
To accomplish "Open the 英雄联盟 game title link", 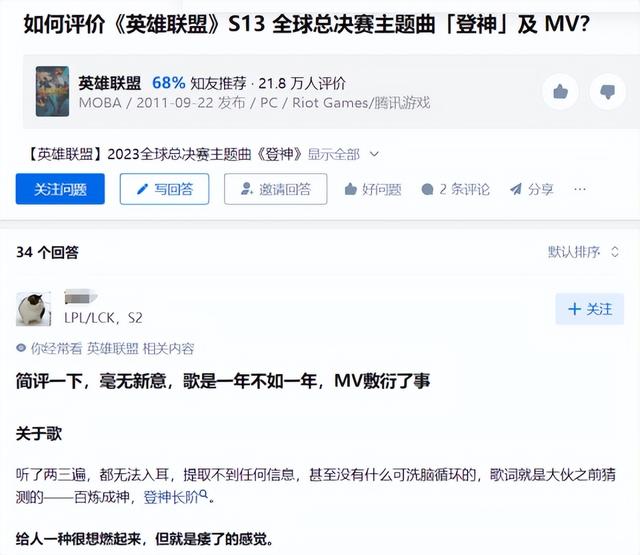I will tap(110, 83).
